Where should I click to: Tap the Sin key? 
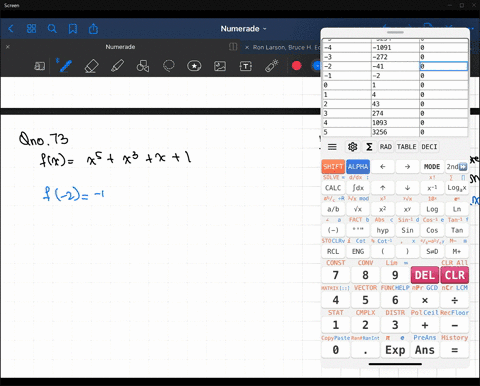[x=407, y=230]
